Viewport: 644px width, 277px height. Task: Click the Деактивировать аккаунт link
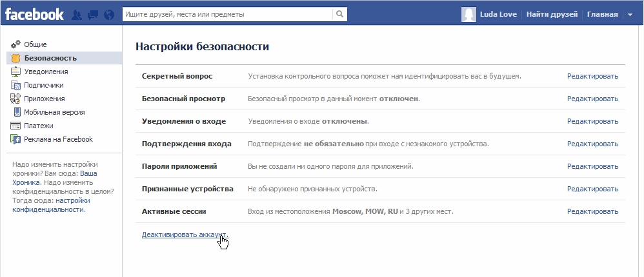[x=185, y=234]
